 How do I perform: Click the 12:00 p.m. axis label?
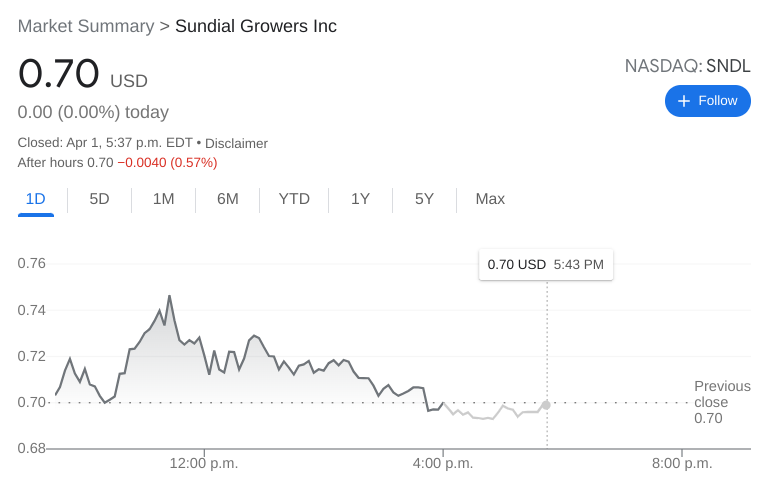tap(202, 463)
